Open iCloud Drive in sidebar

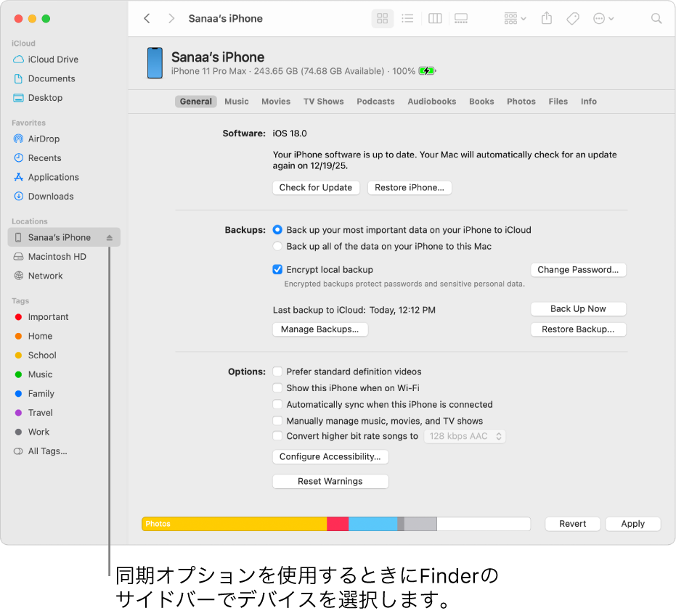point(46,59)
